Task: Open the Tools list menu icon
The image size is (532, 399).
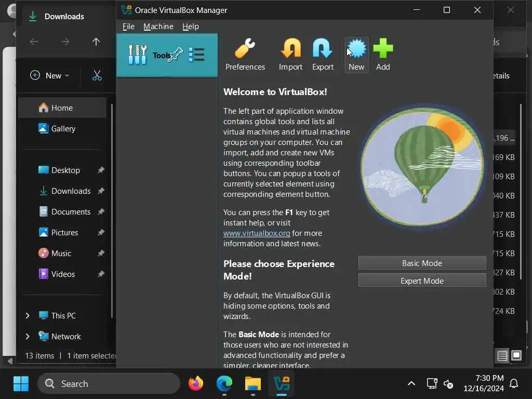Action: [x=196, y=55]
